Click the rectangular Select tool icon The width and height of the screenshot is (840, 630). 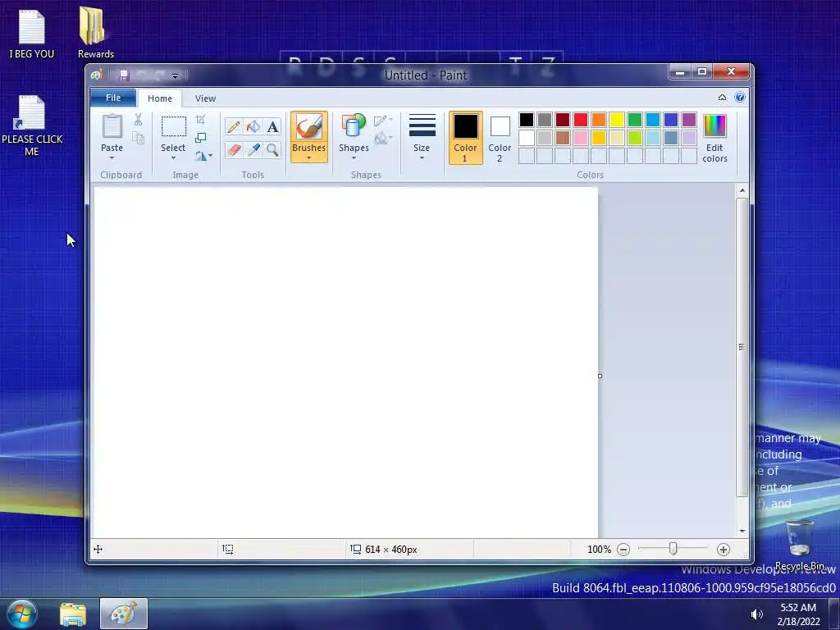[x=174, y=126]
